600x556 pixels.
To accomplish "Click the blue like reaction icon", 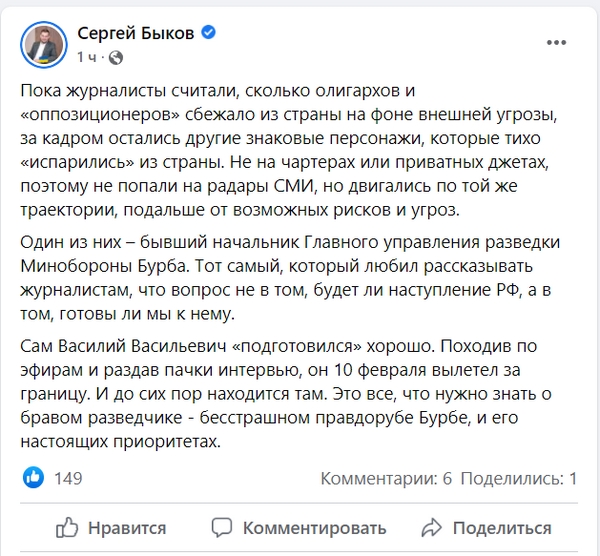I will [31, 478].
